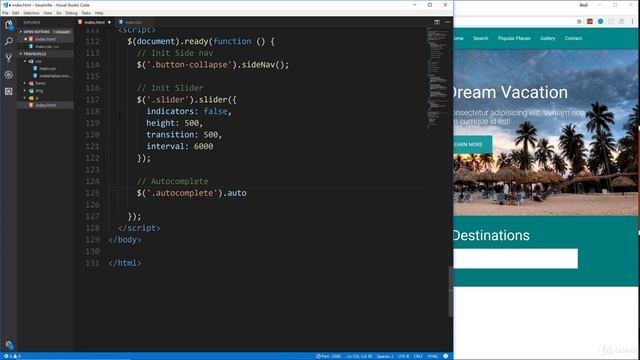This screenshot has height=360, width=640.
Task: Click line number 125 in the gutter
Action: point(93,193)
